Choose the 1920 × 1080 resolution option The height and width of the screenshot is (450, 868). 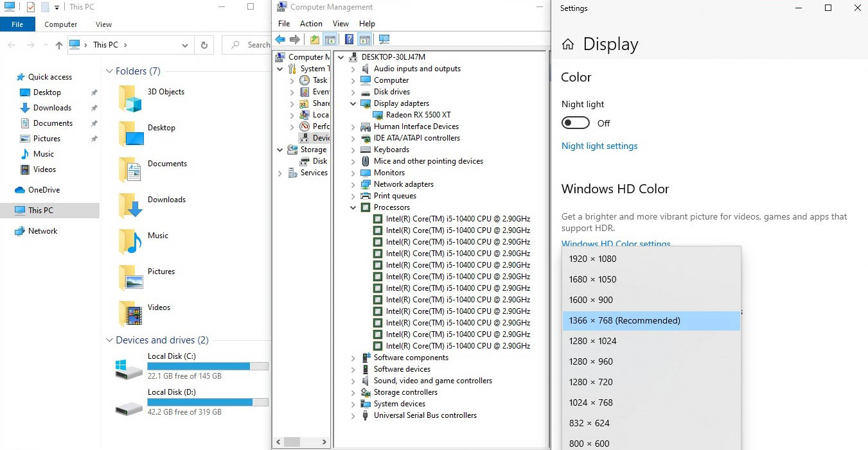[x=592, y=259]
